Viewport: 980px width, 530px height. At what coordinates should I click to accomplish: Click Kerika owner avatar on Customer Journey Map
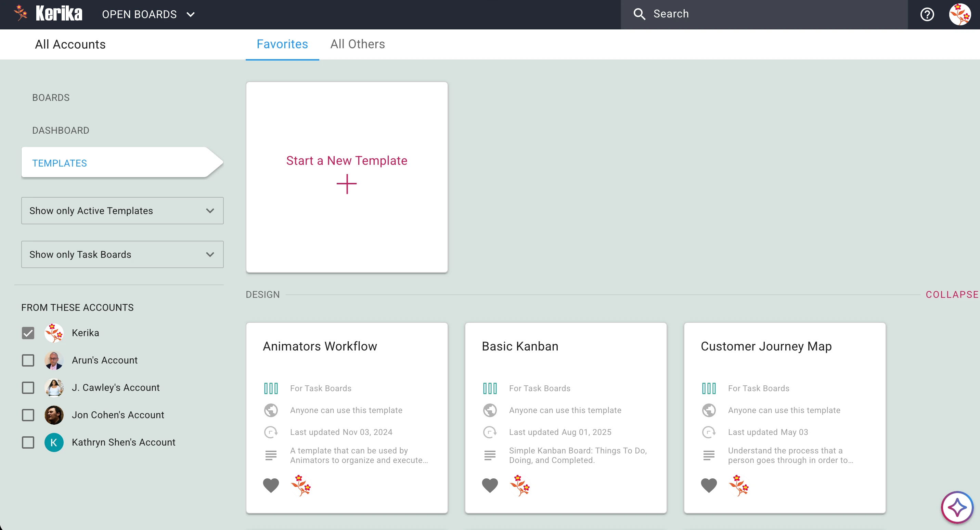coord(738,486)
